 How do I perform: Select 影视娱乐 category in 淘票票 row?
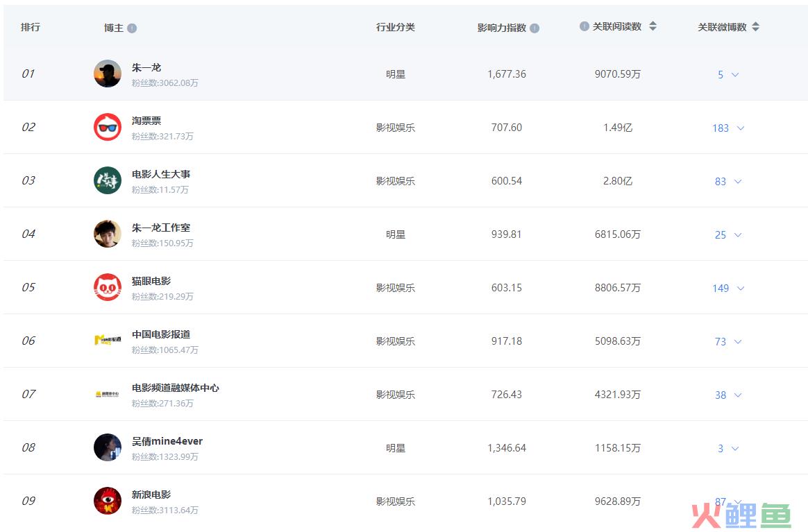click(x=395, y=128)
